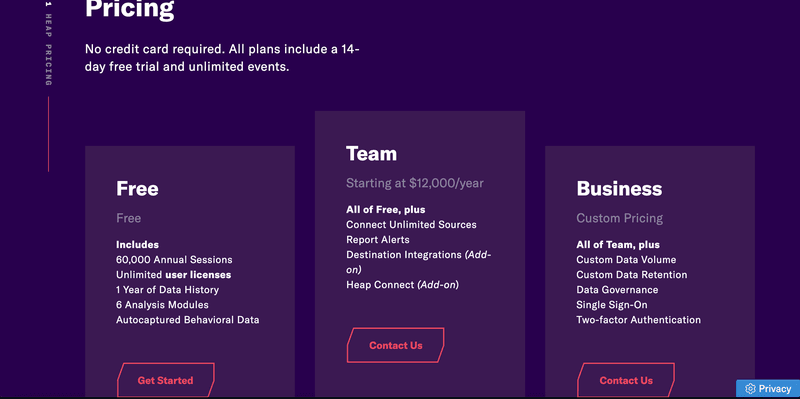
Task: Click Contact Us on the Business plan
Action: 626,380
